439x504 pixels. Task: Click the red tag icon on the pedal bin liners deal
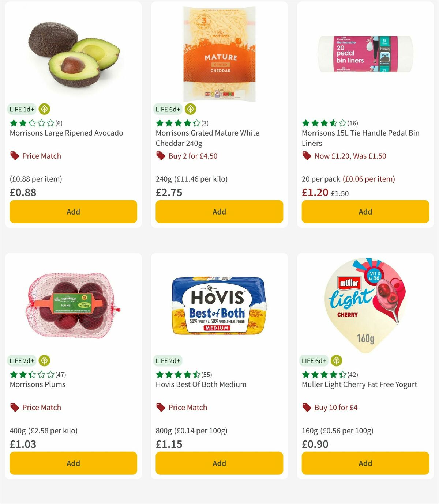pos(307,156)
